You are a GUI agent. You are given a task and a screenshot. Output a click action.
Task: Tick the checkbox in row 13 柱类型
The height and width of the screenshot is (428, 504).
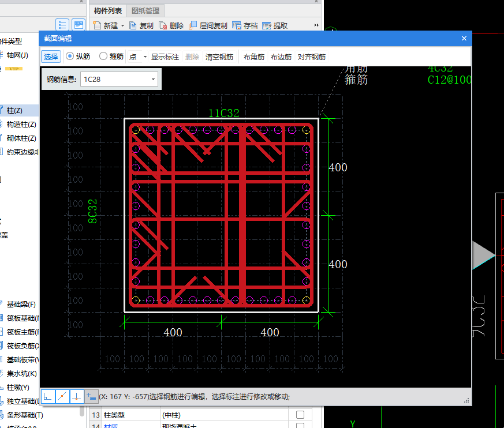click(300, 415)
